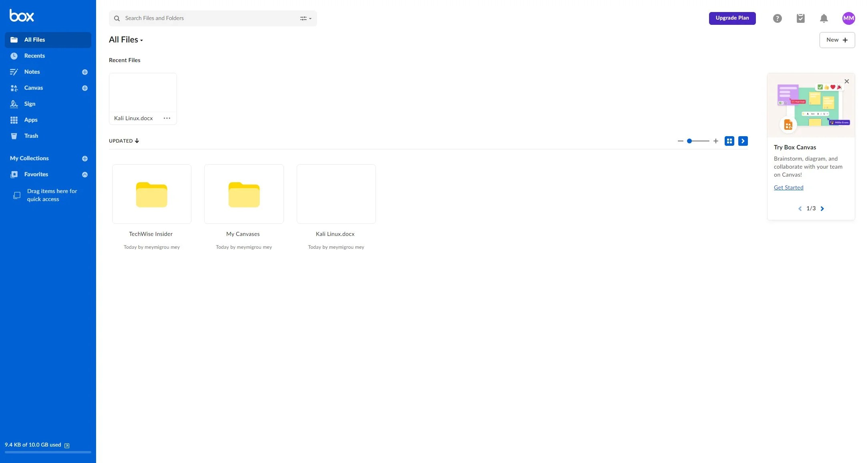The image size is (868, 463).
Task: Go to Recents in sidebar
Action: click(34, 56)
